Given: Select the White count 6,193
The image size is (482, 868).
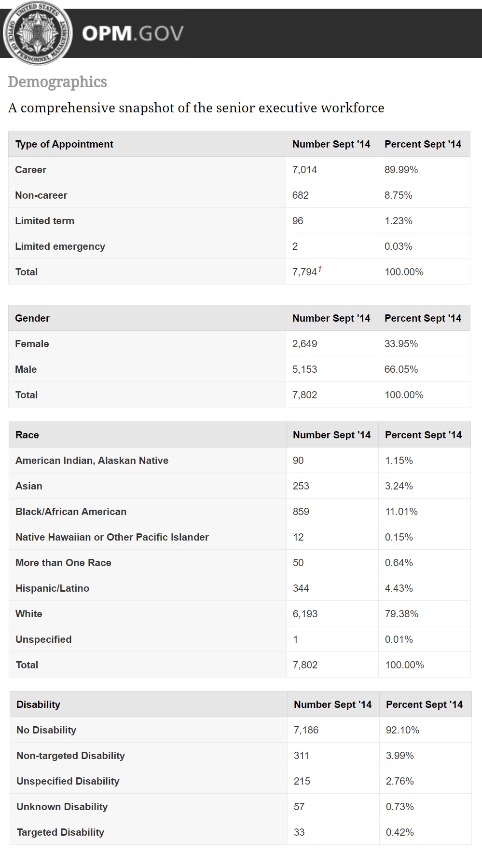Looking at the screenshot, I should 305,614.
